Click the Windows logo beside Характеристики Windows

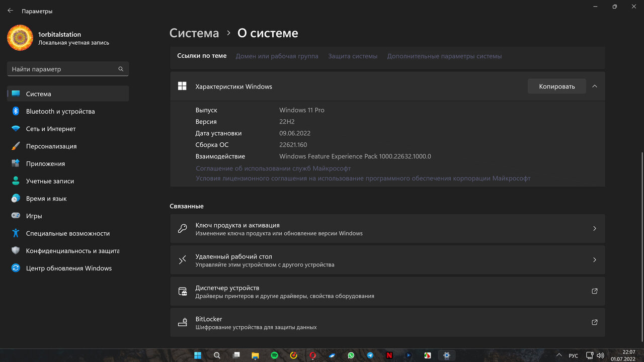coord(182,86)
